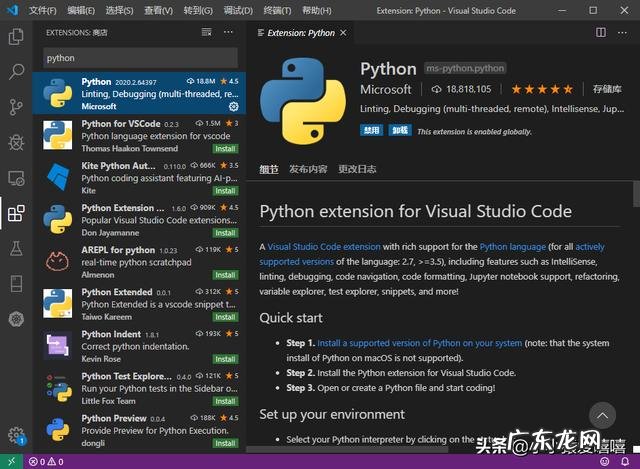Viewport: 640px width, 469px height.
Task: Click the Python Indent extension icon
Action: (58, 345)
